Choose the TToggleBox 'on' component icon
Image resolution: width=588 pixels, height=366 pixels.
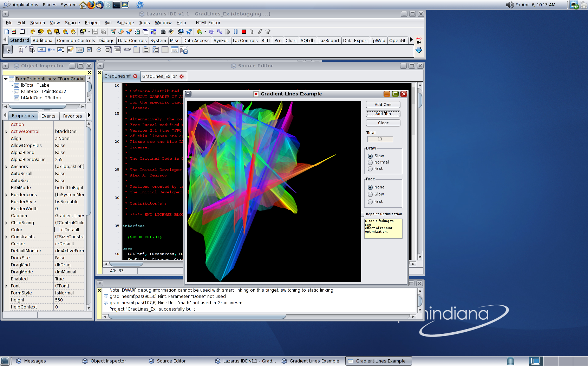point(80,50)
